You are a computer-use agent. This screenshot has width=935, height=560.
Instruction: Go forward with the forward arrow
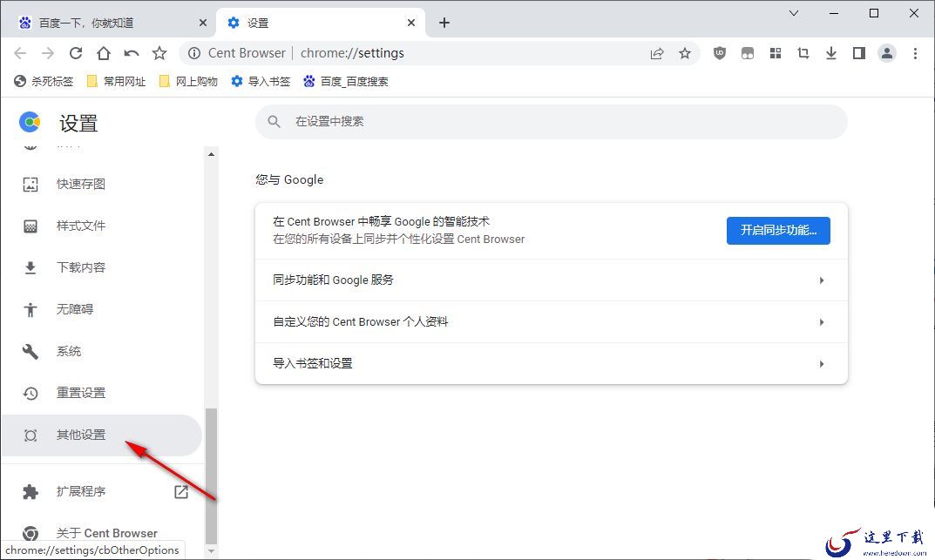[48, 54]
